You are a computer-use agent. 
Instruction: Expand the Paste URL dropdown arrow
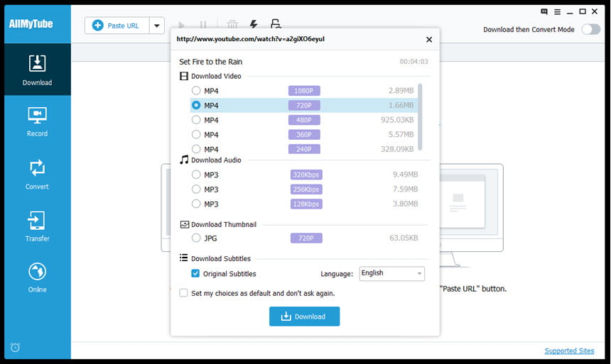(x=156, y=26)
